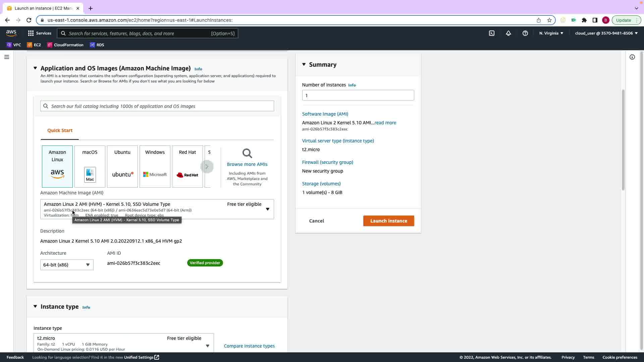The width and height of the screenshot is (644, 362).
Task: Select the Ubuntu AMI tile
Action: pyautogui.click(x=122, y=166)
